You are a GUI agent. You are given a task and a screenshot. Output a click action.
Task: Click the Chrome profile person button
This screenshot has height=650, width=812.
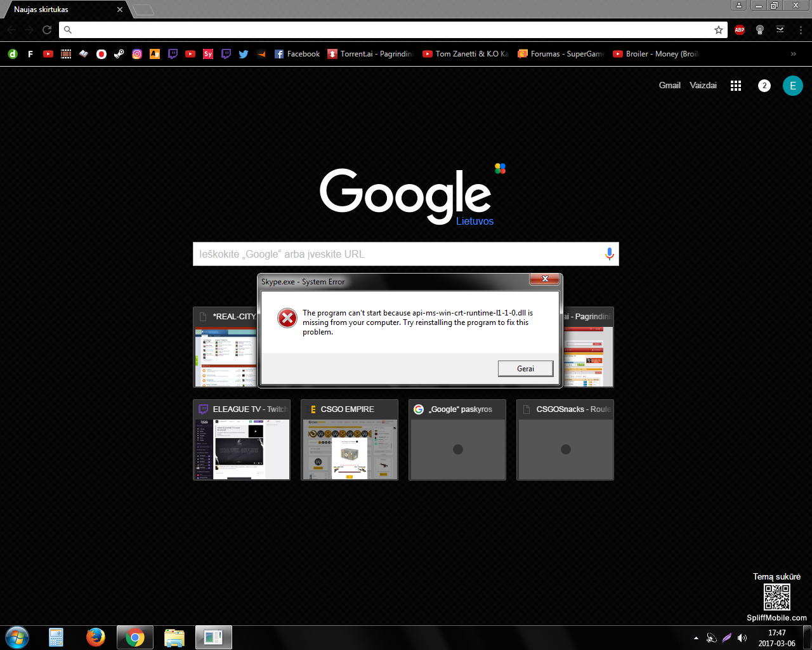click(x=739, y=6)
